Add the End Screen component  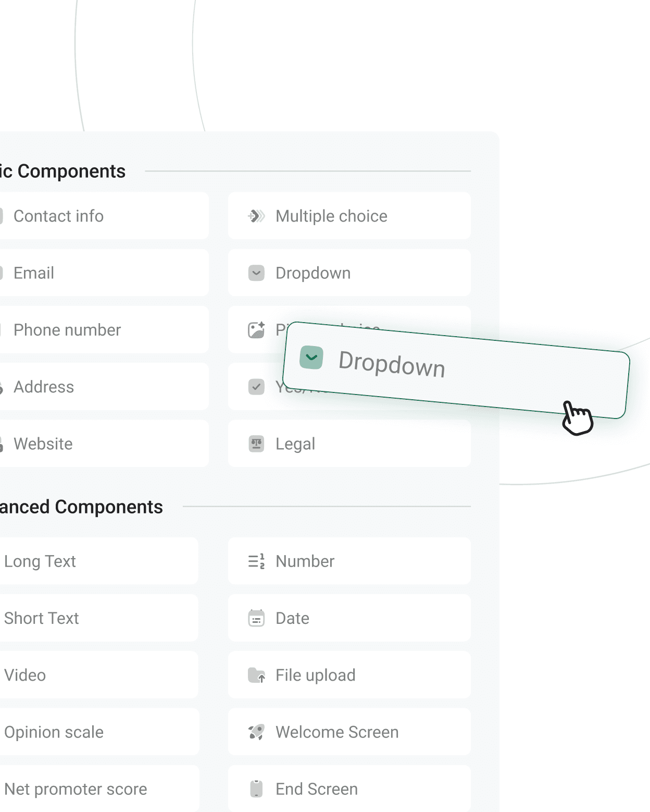click(349, 789)
